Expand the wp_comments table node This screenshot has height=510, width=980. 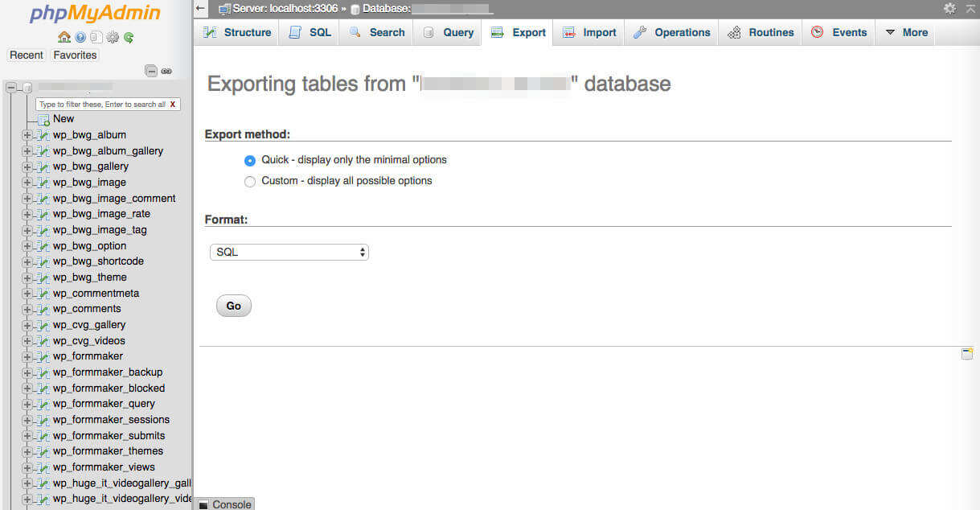point(27,309)
